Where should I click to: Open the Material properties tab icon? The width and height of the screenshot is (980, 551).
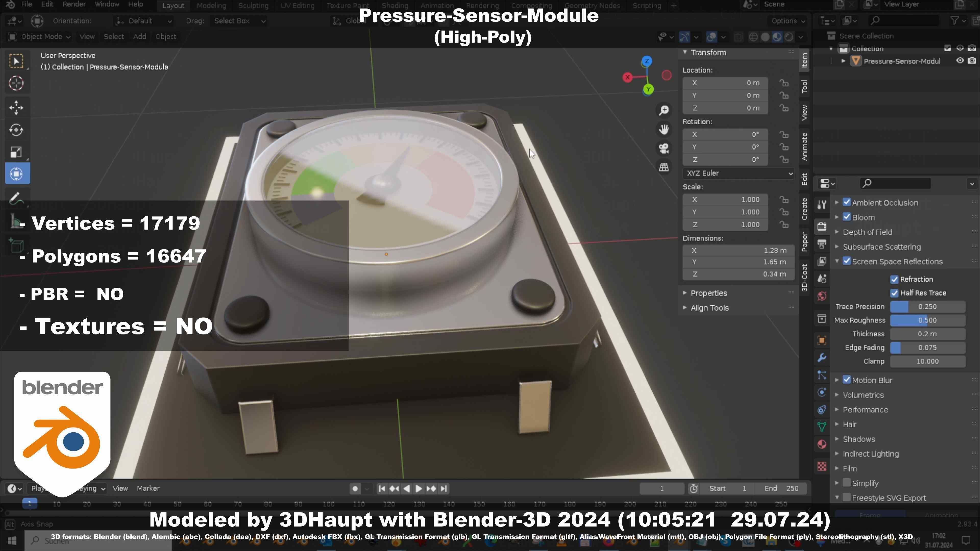click(822, 445)
